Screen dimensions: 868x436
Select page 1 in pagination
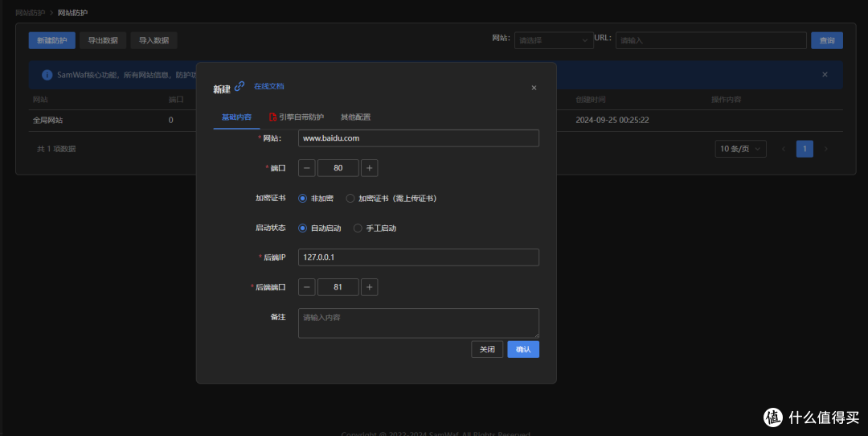click(x=805, y=149)
